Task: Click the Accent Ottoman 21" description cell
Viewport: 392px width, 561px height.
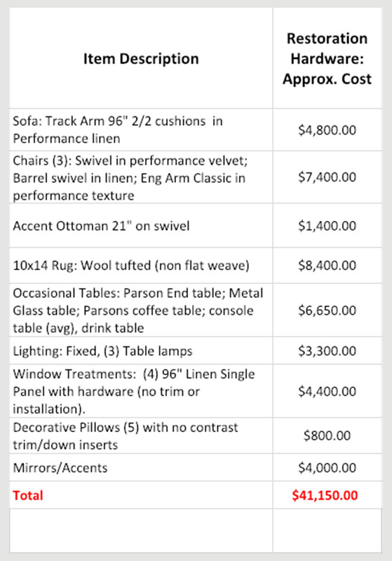Action: pyautogui.click(x=141, y=226)
